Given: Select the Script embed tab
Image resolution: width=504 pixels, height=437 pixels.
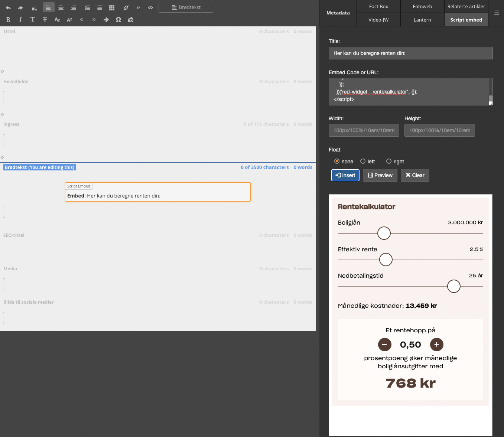Looking at the screenshot, I should pyautogui.click(x=466, y=20).
